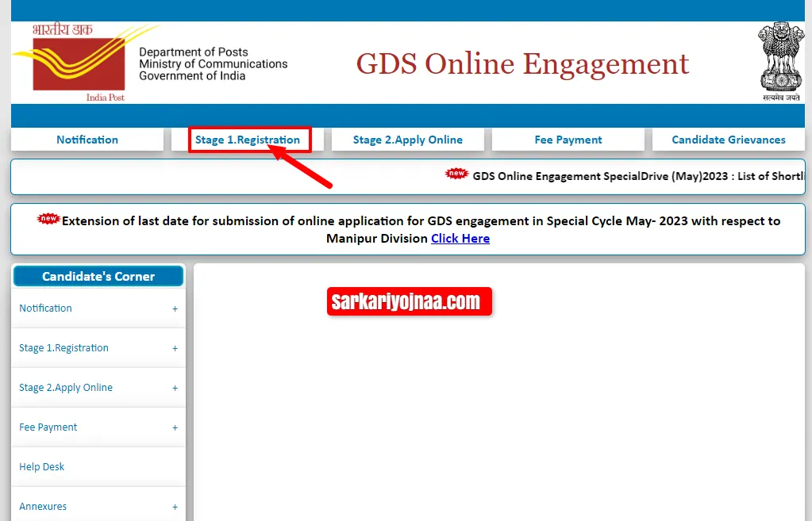Click the Candidate's Corner header

(x=98, y=276)
